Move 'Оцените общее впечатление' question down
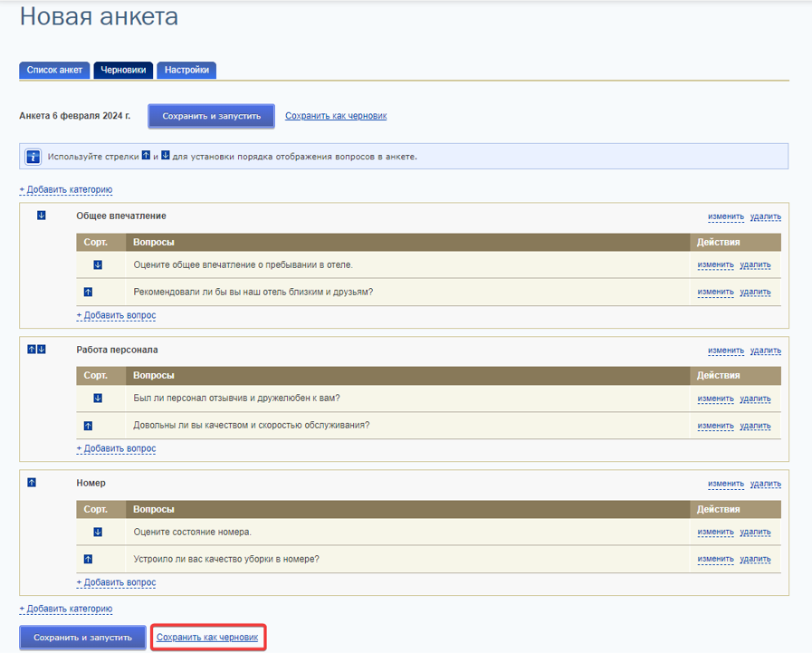Viewport: 812px width, 653px height. 98,264
